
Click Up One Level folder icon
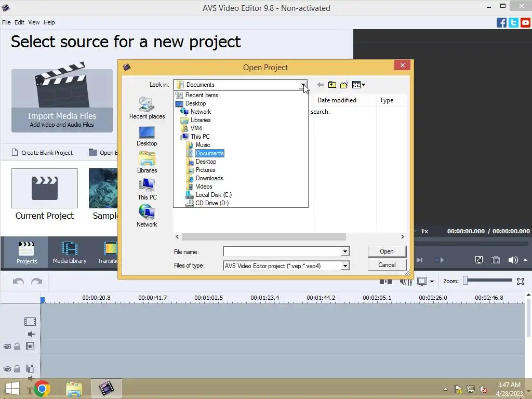(332, 85)
